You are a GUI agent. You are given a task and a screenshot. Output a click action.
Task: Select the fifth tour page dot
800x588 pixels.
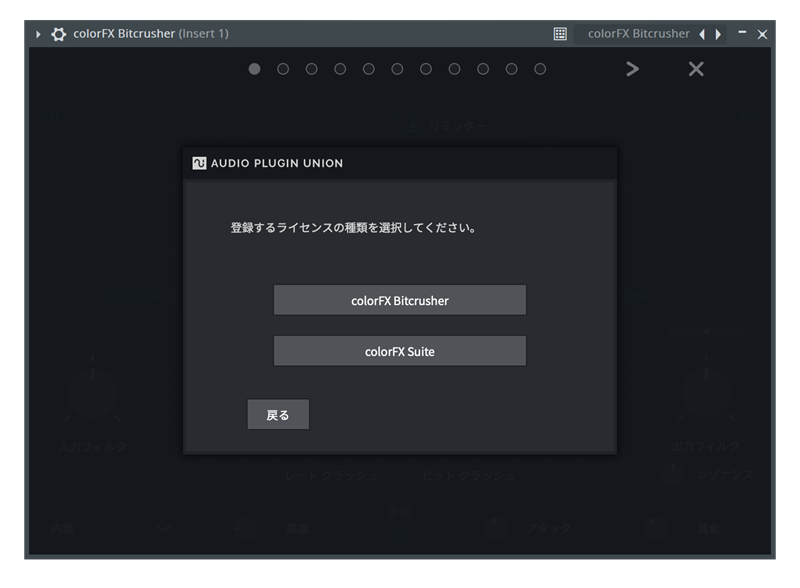[369, 69]
